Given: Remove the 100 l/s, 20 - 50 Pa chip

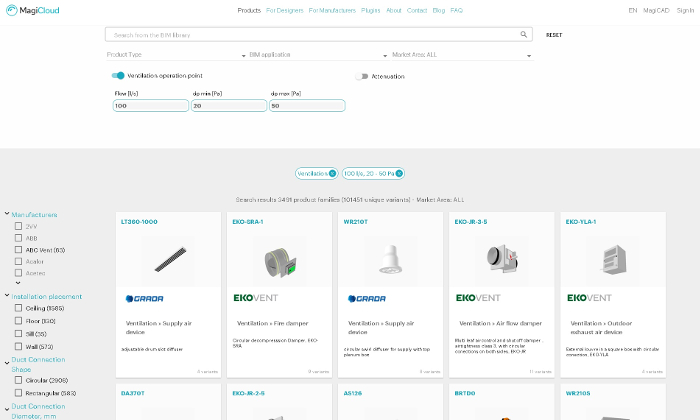Looking at the screenshot, I should pyautogui.click(x=398, y=173).
